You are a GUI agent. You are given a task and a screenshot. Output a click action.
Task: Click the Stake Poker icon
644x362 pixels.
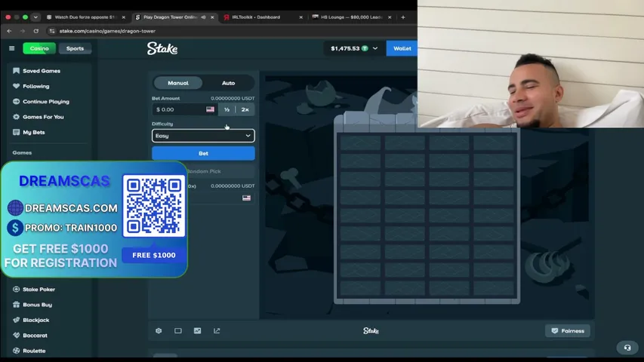16,290
